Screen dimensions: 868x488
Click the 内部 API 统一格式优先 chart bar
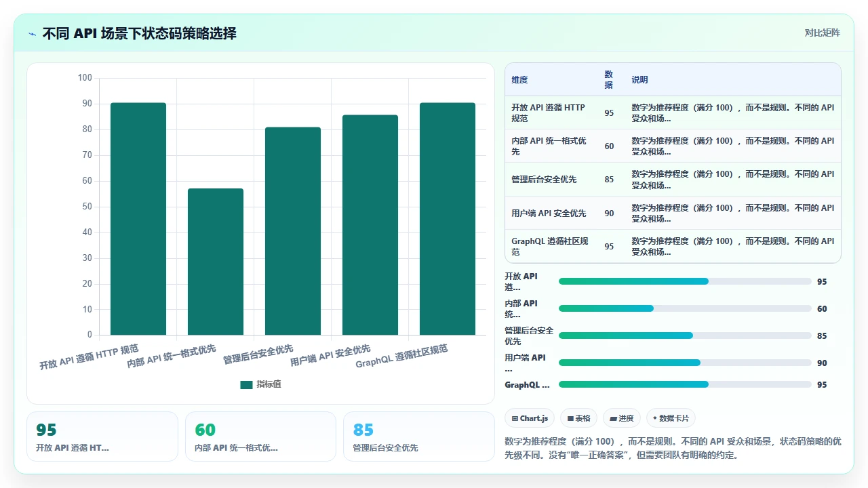216,262
